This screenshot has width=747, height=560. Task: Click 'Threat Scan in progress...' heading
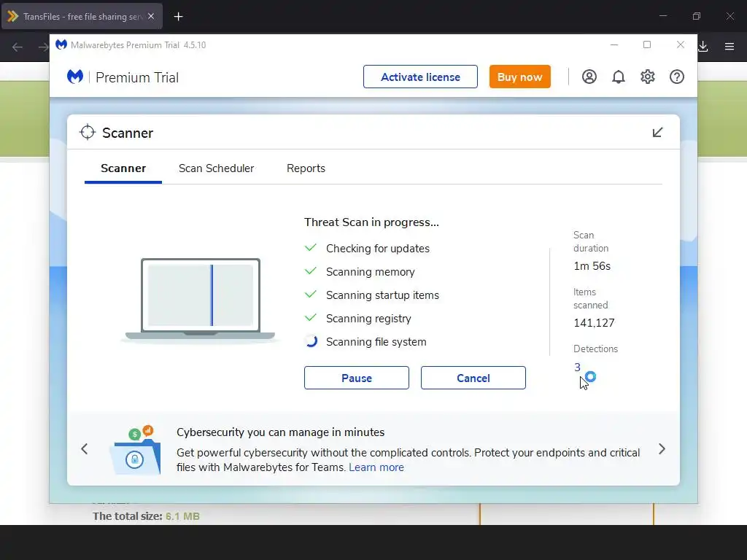click(371, 222)
